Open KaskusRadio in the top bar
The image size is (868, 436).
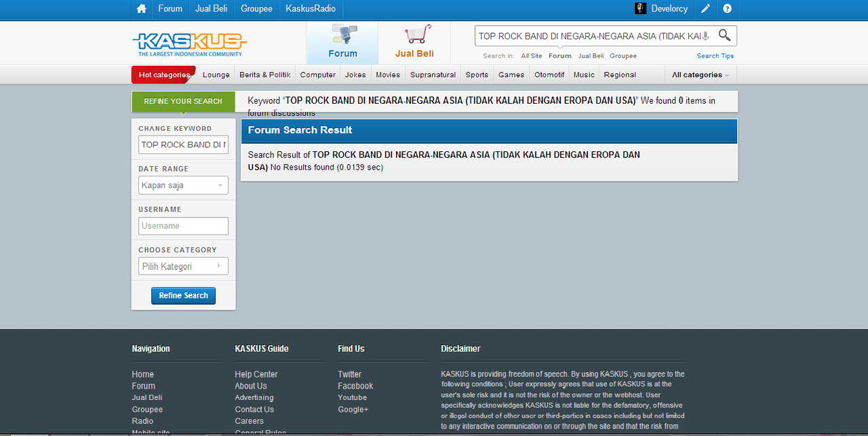(x=311, y=9)
